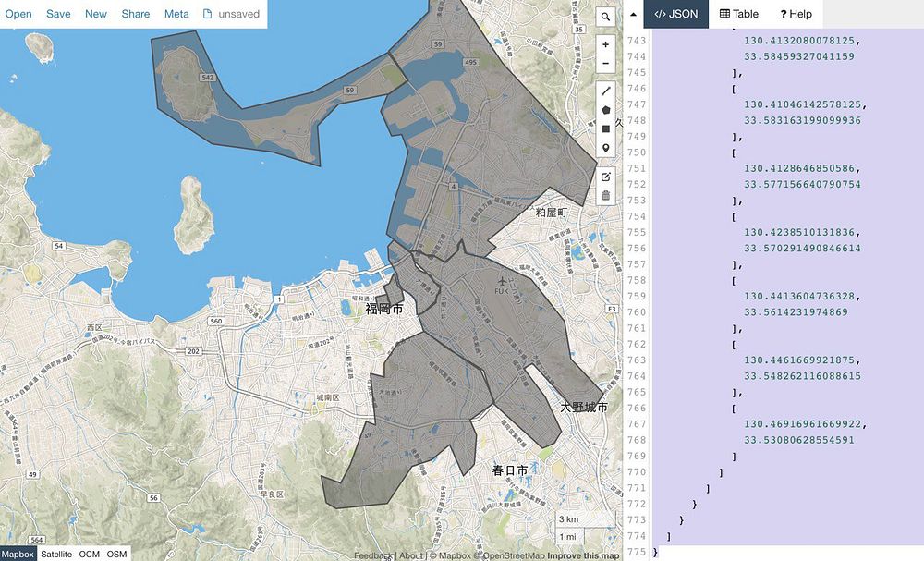Image resolution: width=924 pixels, height=561 pixels.
Task: Open the map search tool
Action: pyautogui.click(x=605, y=17)
